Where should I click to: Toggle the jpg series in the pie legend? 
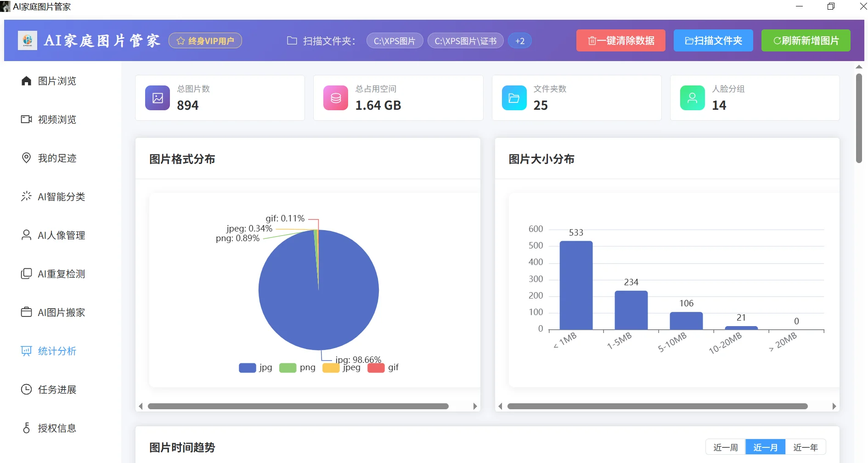(x=255, y=367)
